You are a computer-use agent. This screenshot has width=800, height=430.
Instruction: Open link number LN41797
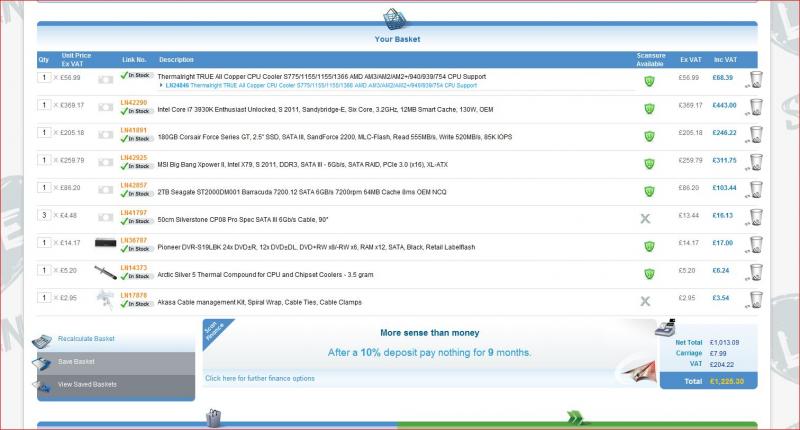(x=134, y=213)
